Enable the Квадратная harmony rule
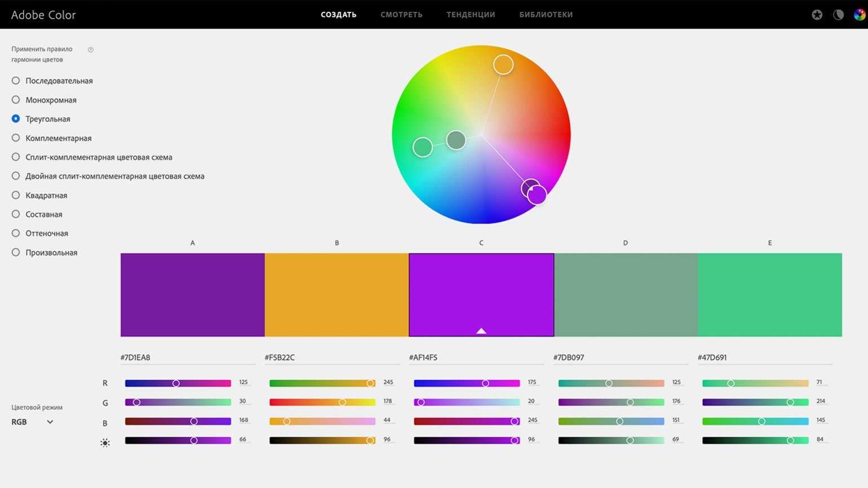This screenshot has height=488, width=868. click(16, 195)
